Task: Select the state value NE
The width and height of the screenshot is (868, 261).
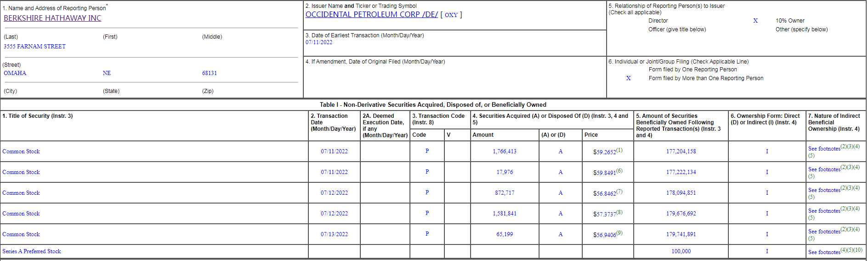Action: [107, 73]
